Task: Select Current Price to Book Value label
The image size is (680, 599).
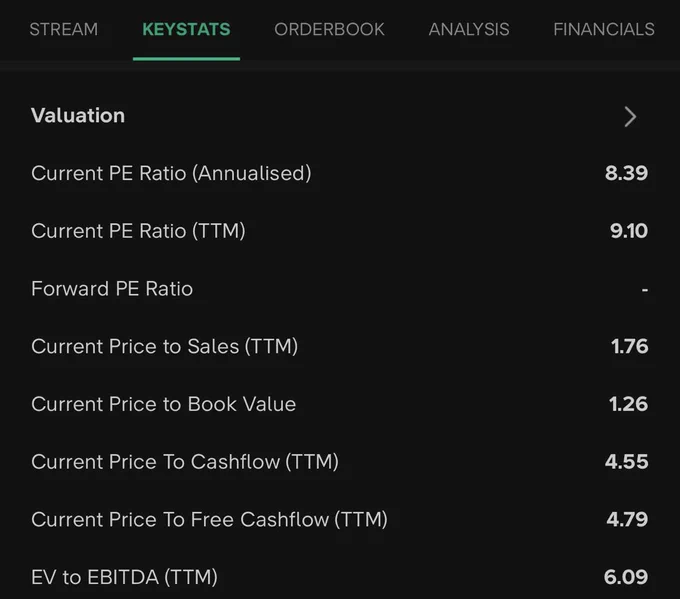Action: [163, 404]
